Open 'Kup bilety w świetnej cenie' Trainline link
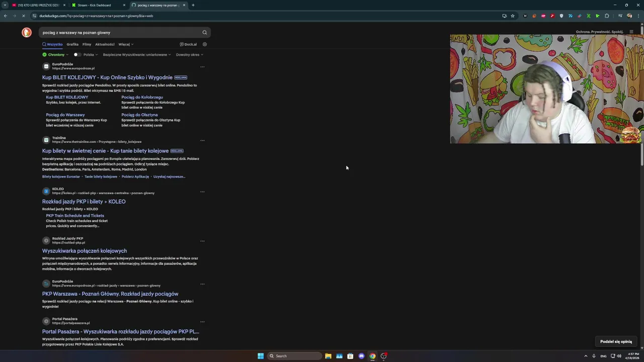This screenshot has height=362, width=644. coord(105,151)
